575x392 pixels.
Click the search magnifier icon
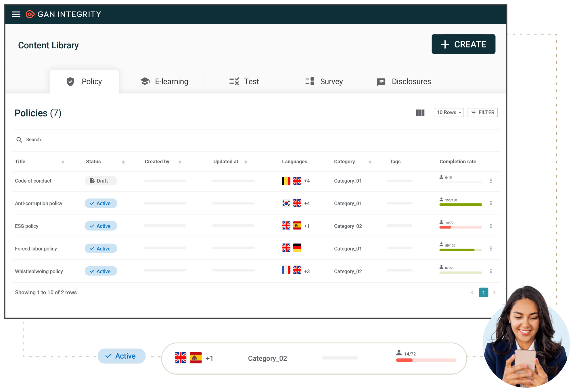(19, 139)
